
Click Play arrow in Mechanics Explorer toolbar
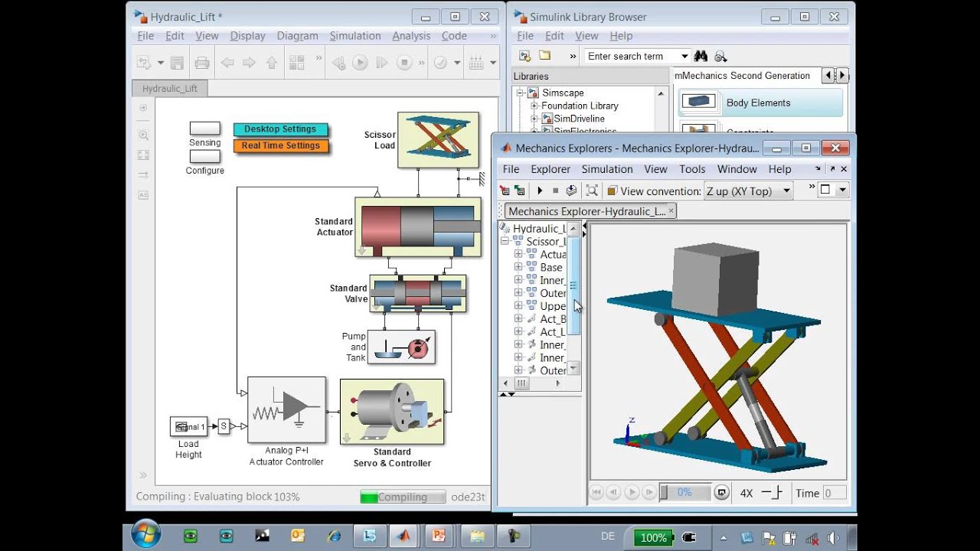540,191
